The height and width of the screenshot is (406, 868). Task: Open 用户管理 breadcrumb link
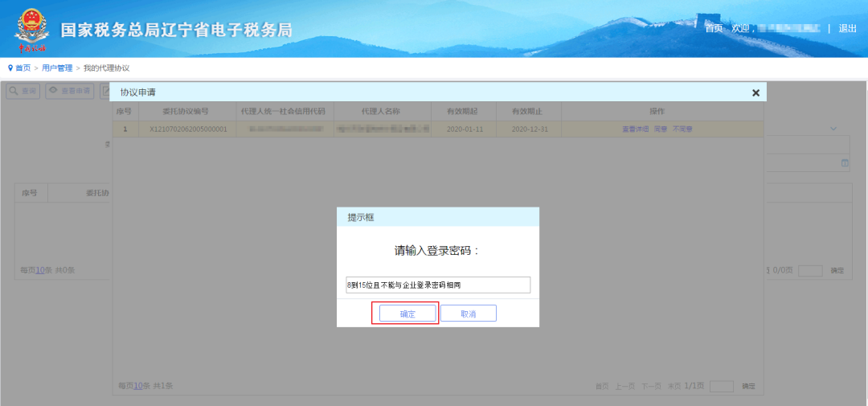(57, 68)
